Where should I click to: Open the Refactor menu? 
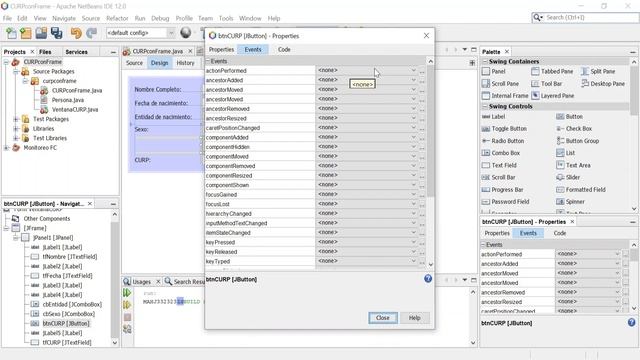(117, 18)
